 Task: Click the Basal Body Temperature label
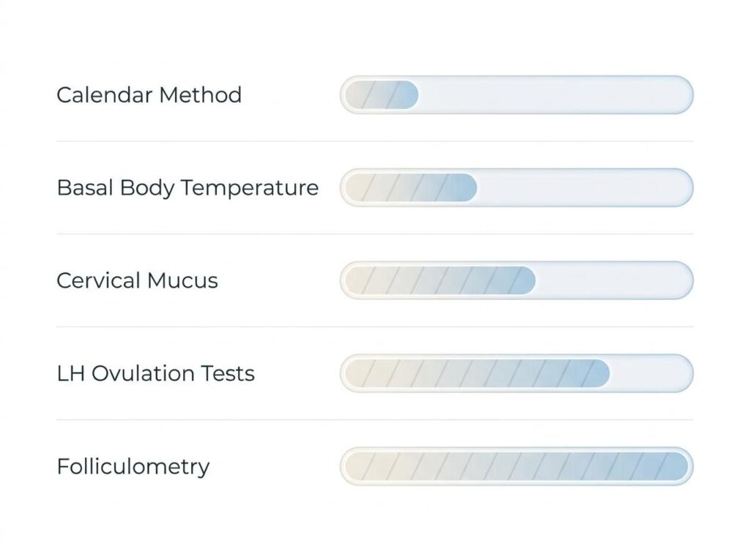pyautogui.click(x=187, y=188)
